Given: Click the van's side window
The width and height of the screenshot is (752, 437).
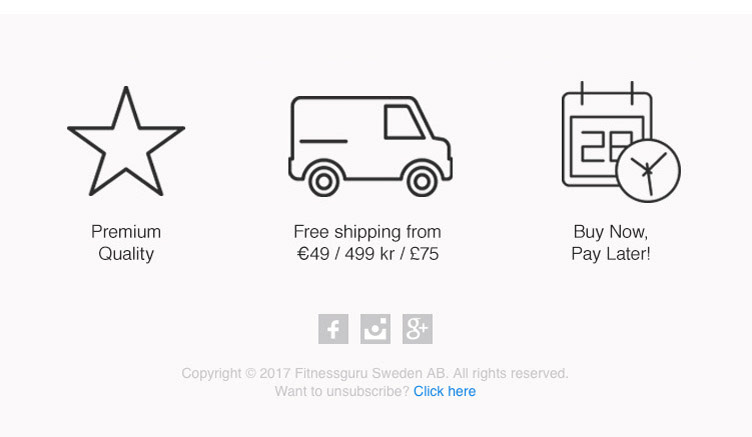Looking at the screenshot, I should tap(403, 122).
